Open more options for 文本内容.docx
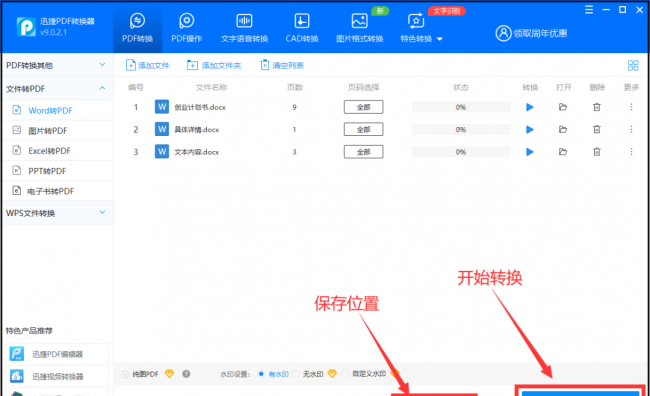Viewport: 650px width, 396px height. coord(631,152)
